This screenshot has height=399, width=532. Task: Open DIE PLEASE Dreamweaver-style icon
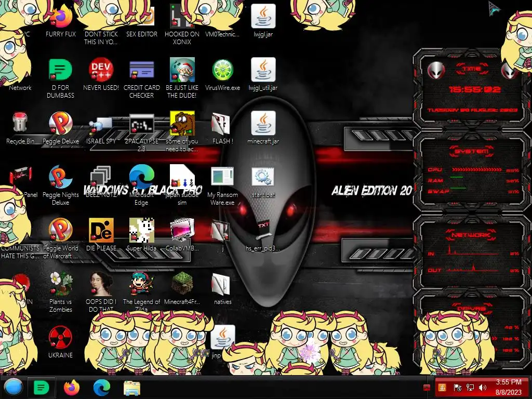pyautogui.click(x=101, y=230)
